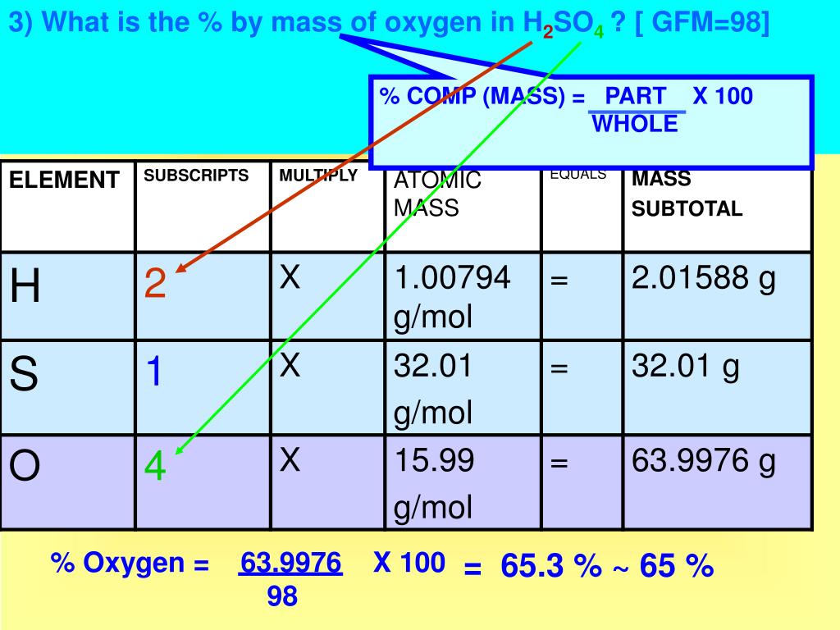Click the S element cell
Image resolution: width=840 pixels, height=630 pixels.
coord(67,388)
